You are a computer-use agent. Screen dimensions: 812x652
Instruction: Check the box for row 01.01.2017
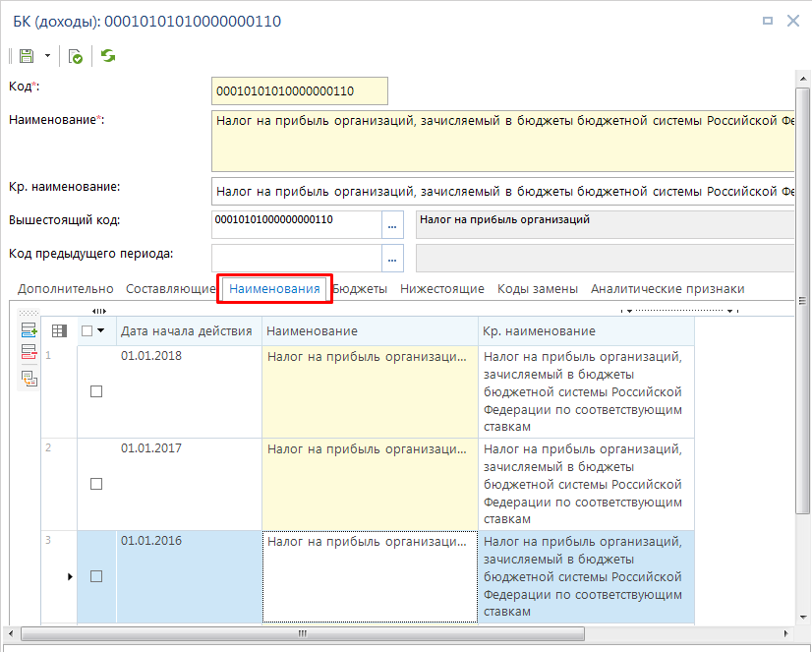(96, 484)
